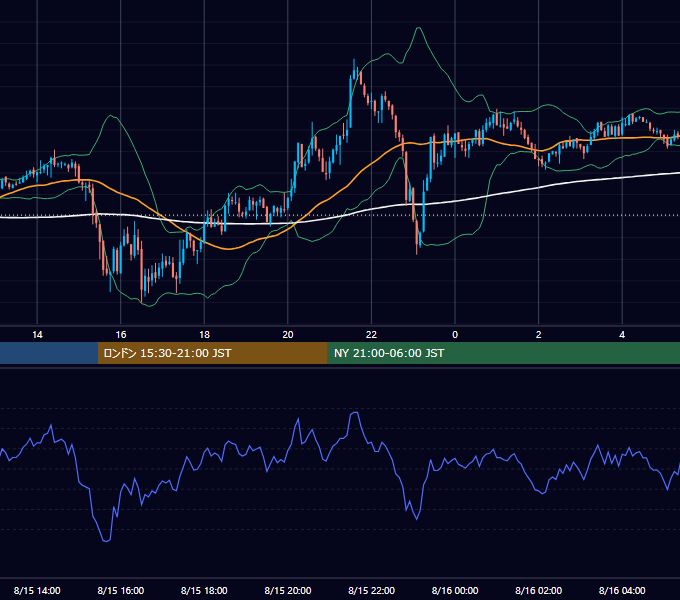Click the '16' hour axis label
The image size is (680, 600).
point(121,335)
